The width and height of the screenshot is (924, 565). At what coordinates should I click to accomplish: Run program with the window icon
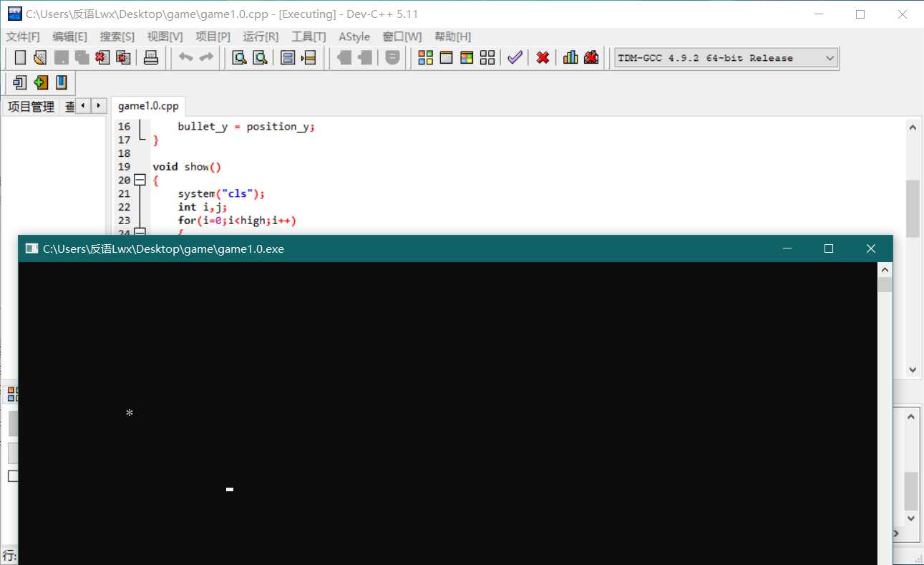447,58
